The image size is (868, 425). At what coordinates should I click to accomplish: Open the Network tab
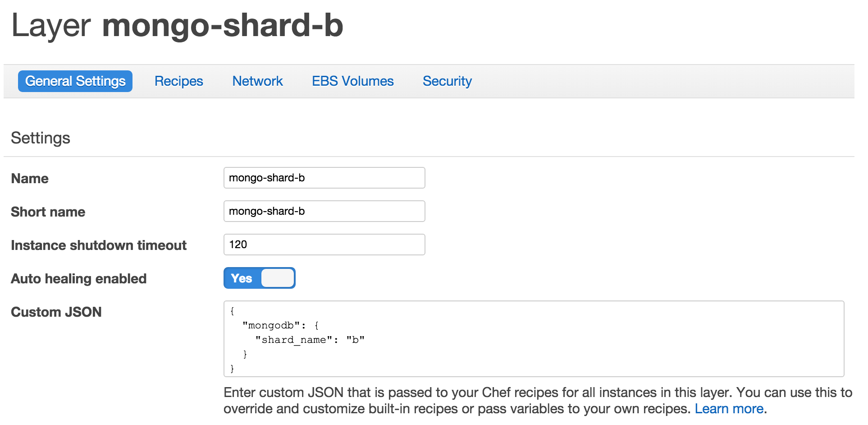coord(257,81)
